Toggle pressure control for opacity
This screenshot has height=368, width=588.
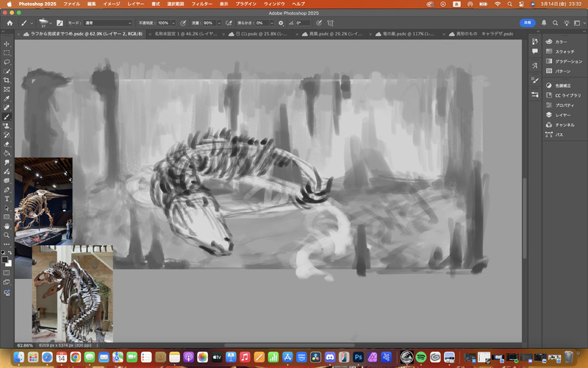[x=182, y=23]
